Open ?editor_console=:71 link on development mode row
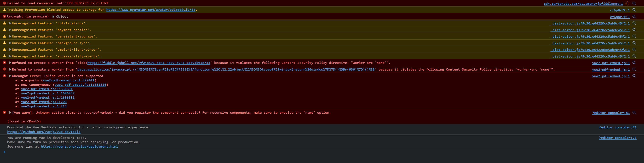 click(618, 138)
